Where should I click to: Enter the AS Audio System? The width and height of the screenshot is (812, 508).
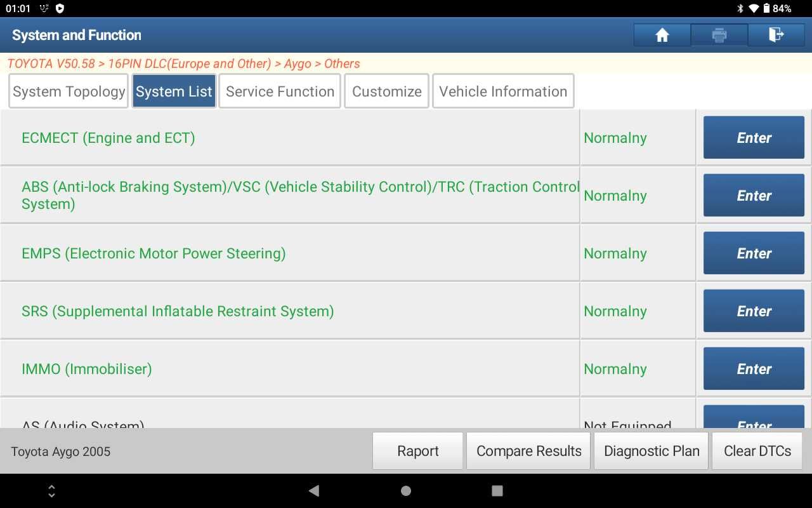[x=754, y=417]
